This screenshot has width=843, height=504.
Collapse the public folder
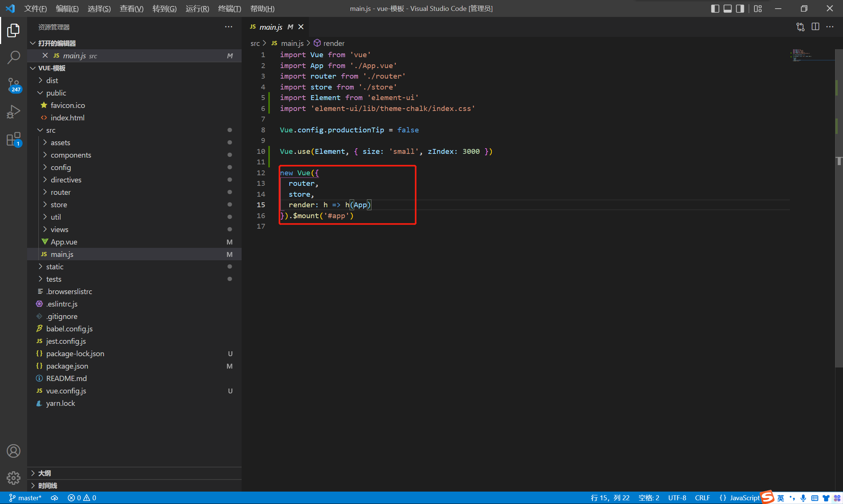(x=56, y=93)
